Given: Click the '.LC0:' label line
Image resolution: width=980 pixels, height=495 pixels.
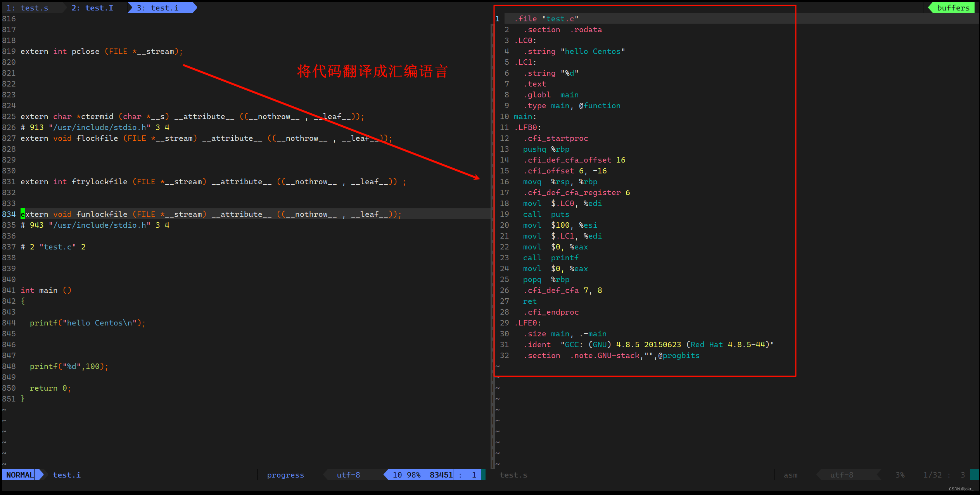Looking at the screenshot, I should [x=525, y=41].
